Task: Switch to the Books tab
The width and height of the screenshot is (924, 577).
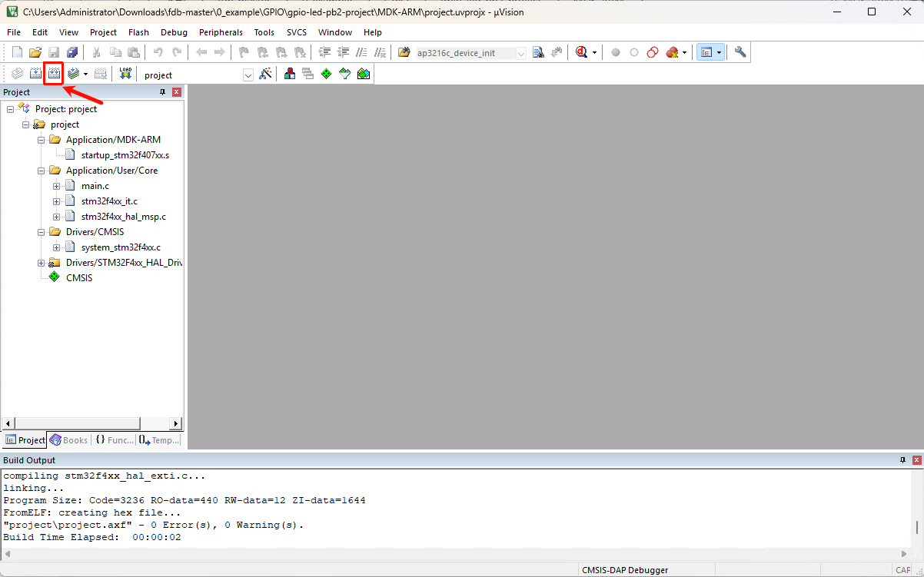Action: point(69,440)
